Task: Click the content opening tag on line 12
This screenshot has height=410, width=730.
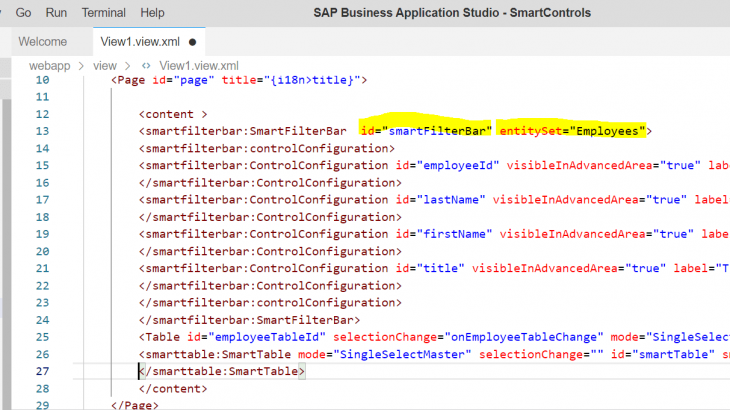Action: [173, 114]
